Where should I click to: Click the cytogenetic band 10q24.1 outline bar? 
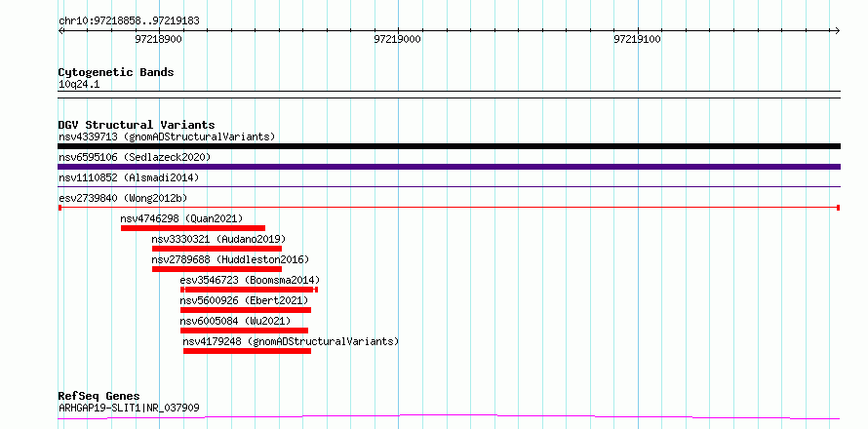coord(449,95)
